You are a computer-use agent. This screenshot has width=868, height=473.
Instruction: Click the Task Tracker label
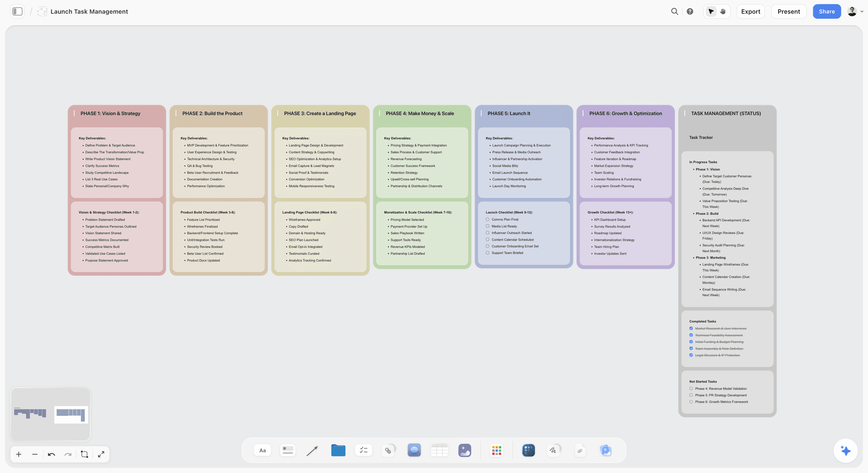701,137
